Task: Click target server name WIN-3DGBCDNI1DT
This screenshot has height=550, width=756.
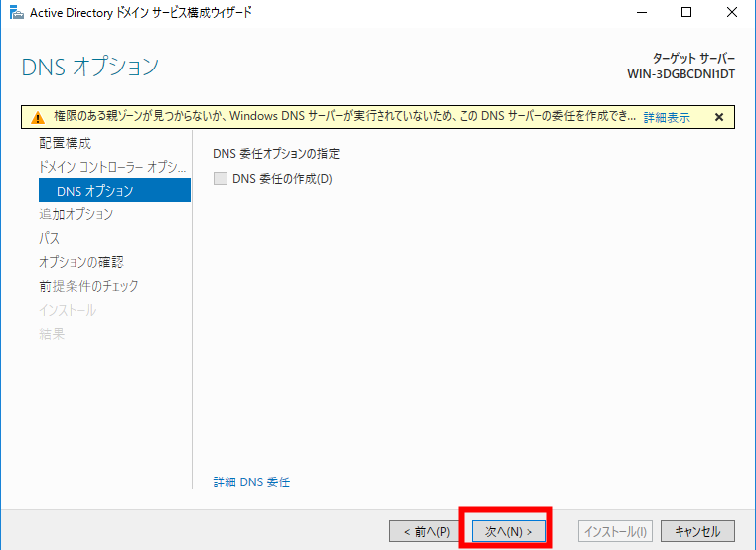Action: (x=680, y=74)
